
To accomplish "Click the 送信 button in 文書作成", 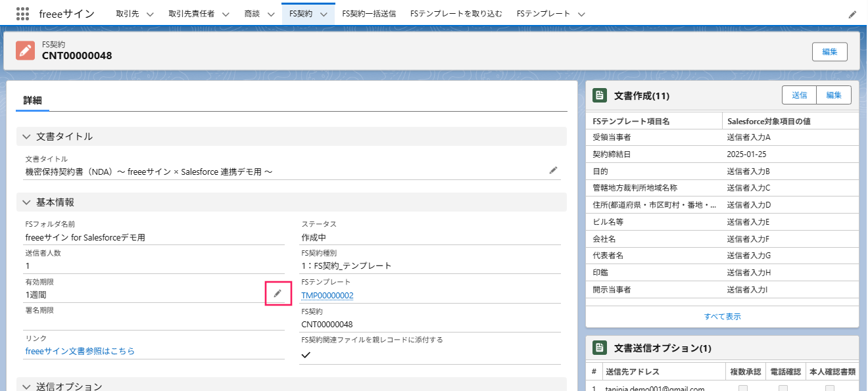I will coord(799,95).
